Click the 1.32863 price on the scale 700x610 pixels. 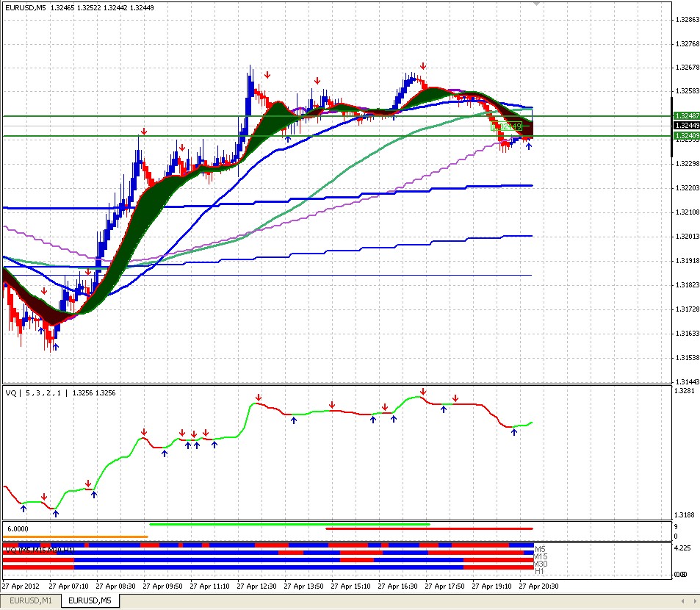(688, 20)
